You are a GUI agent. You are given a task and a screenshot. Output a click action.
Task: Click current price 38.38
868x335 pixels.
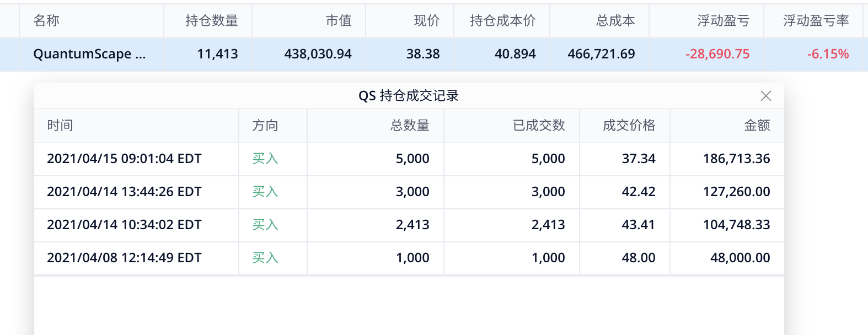pyautogui.click(x=423, y=54)
